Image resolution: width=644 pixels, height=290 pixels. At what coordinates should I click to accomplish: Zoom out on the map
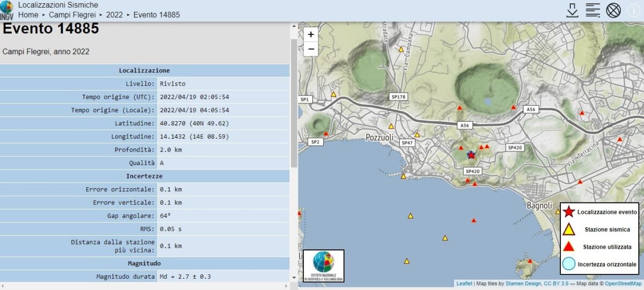point(311,49)
